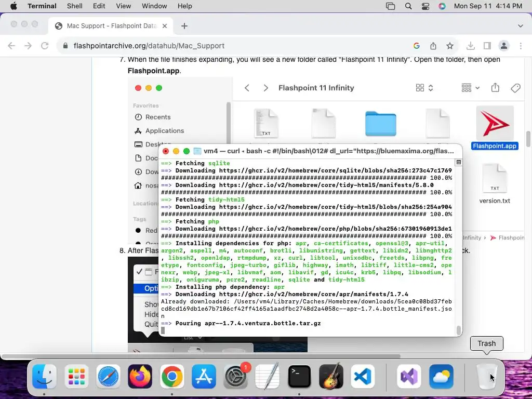Viewport: 532px width, 399px height.
Task: Open the Apple menu
Action: [14, 6]
